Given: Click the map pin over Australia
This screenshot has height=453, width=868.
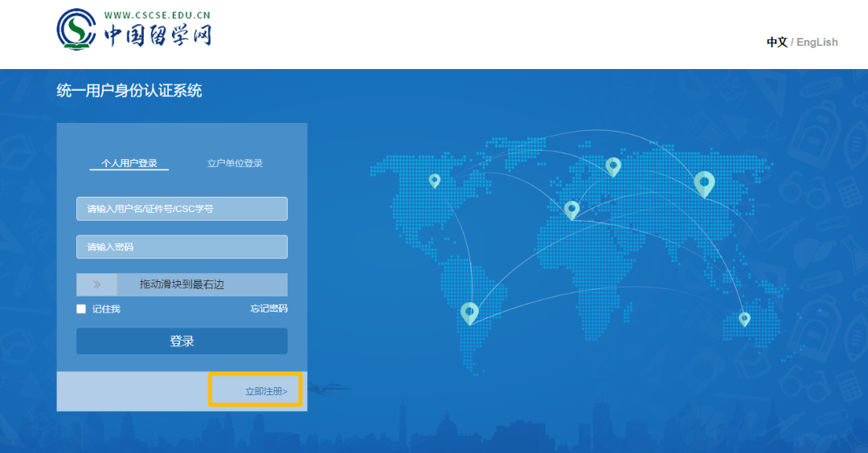Looking at the screenshot, I should click(744, 319).
